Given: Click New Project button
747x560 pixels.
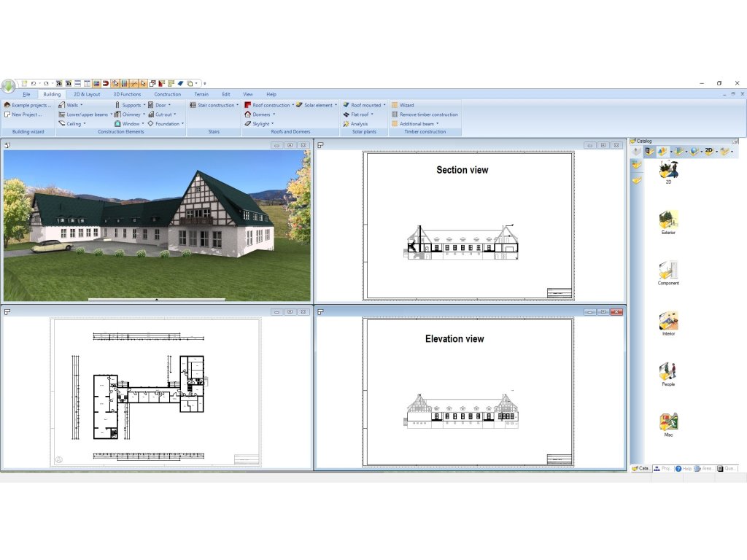Looking at the screenshot, I should click(26, 114).
